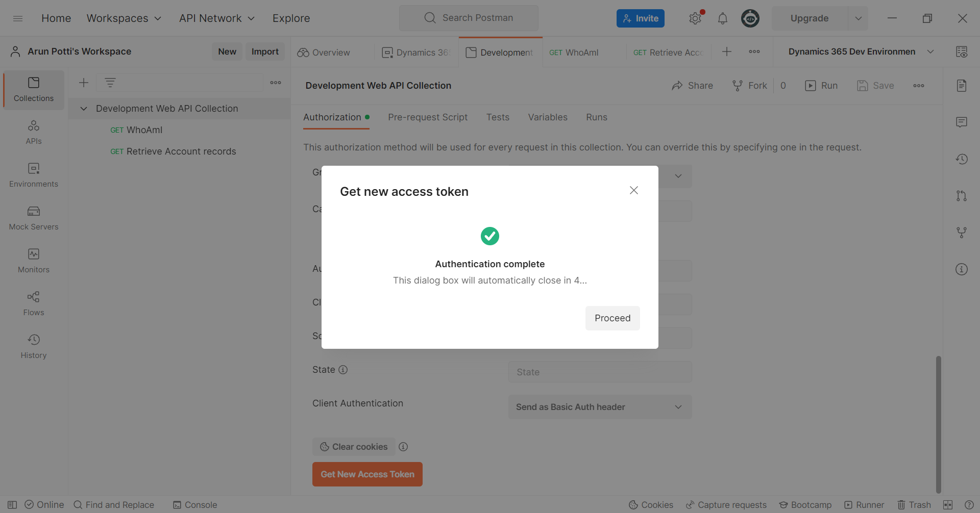Image resolution: width=980 pixels, height=513 pixels.
Task: Launch the Collection Runner
Action: 865,505
